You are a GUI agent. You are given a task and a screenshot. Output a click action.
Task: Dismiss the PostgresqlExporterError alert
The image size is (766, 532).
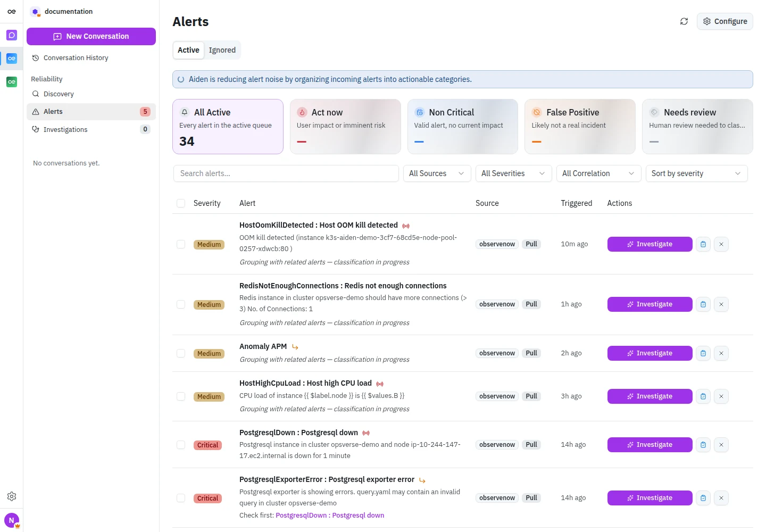coord(721,498)
